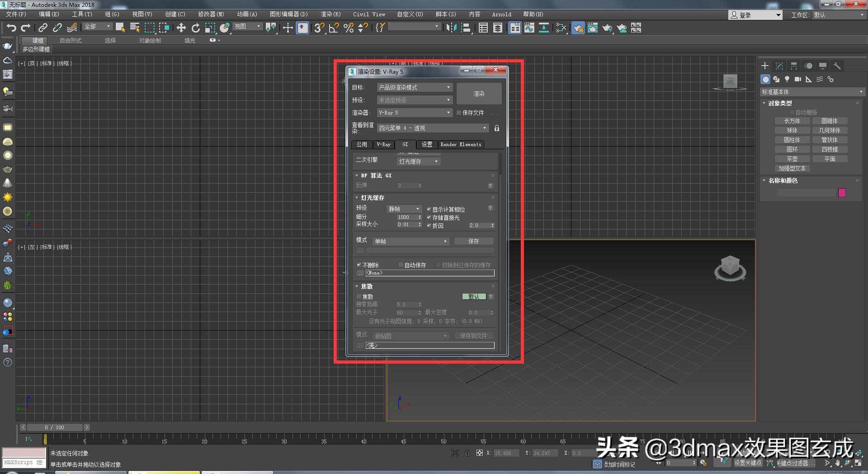
Task: Open 修改器(M) menu
Action: [211, 14]
